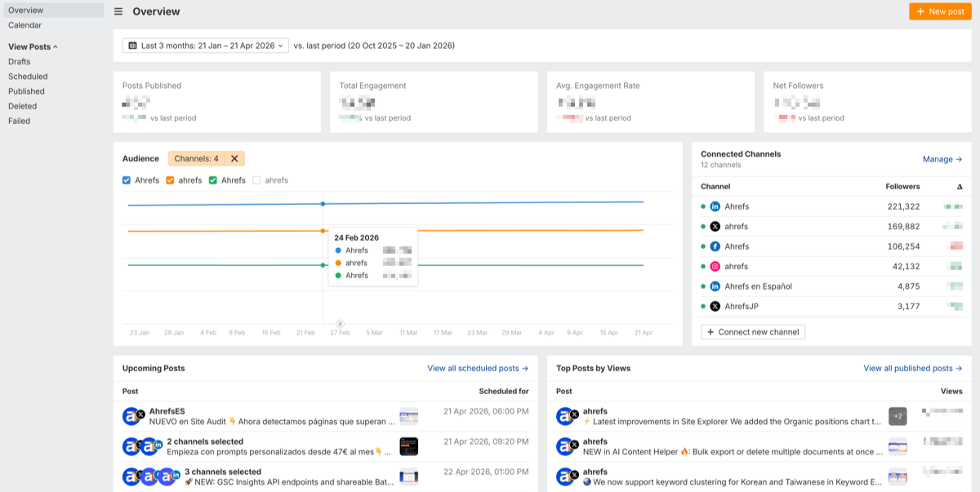Open Scheduled posts list
This screenshot has width=980, height=492.
[x=28, y=77]
